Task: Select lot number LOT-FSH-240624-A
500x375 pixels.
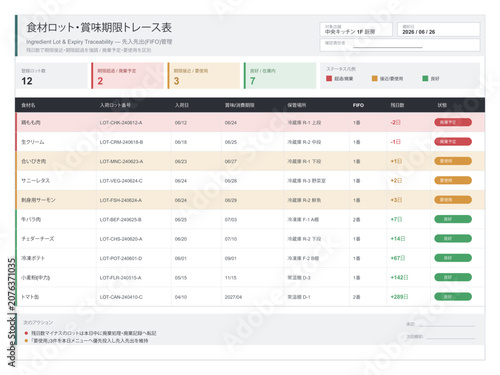Action: [x=121, y=200]
